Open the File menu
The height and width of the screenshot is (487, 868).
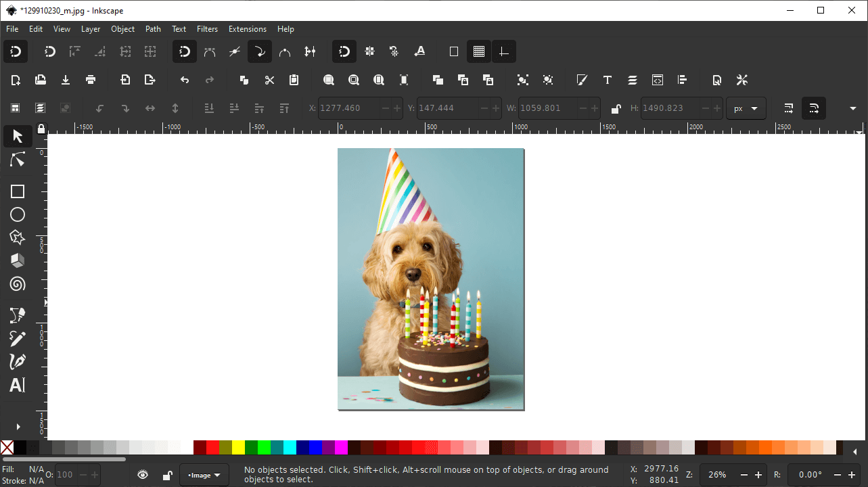tap(12, 29)
